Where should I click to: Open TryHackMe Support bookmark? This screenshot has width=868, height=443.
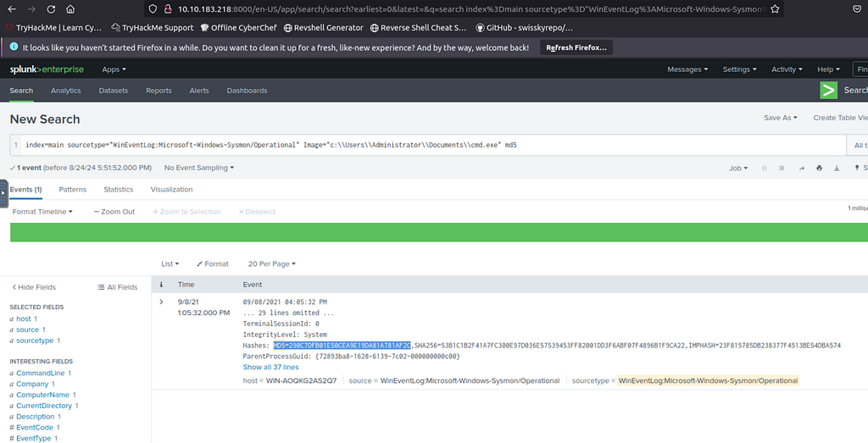tap(153, 28)
